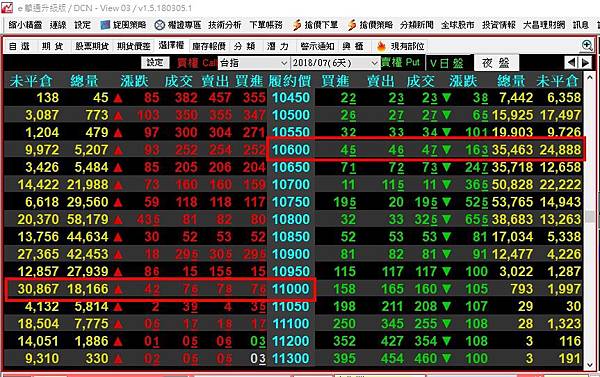This screenshot has height=377, width=600.
Task: Switch to the 期貨價差 tab
Action: [134, 46]
